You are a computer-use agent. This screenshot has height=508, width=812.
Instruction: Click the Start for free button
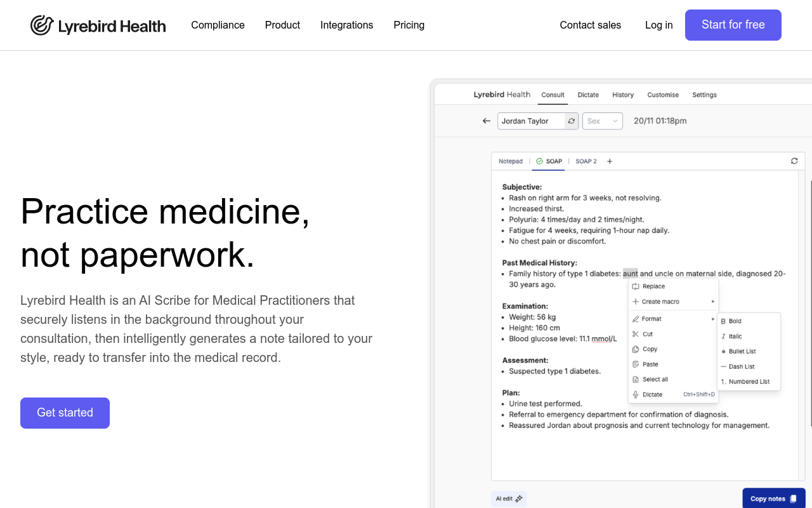733,25
